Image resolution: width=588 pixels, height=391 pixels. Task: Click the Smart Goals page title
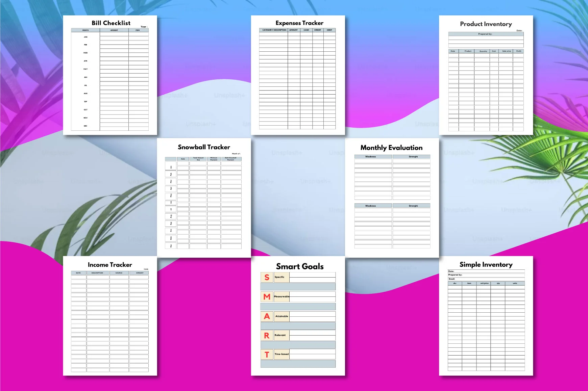pyautogui.click(x=300, y=266)
